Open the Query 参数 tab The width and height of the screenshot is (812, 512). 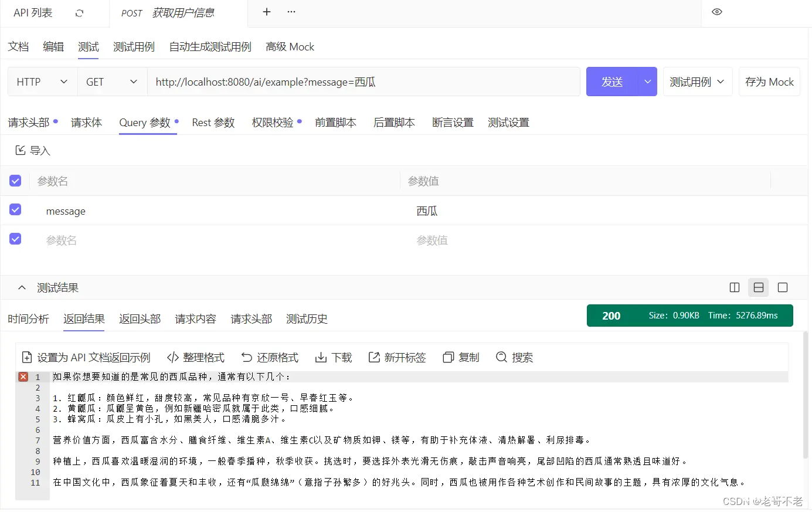tap(145, 123)
